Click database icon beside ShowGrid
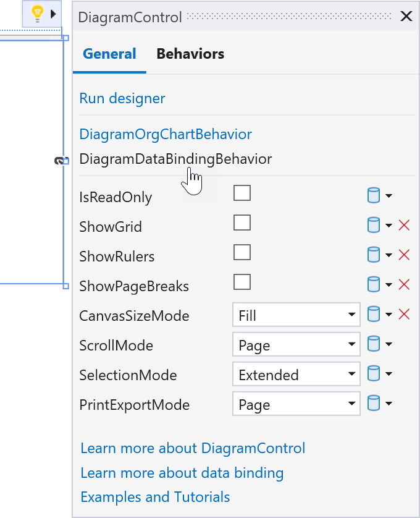 tap(374, 226)
